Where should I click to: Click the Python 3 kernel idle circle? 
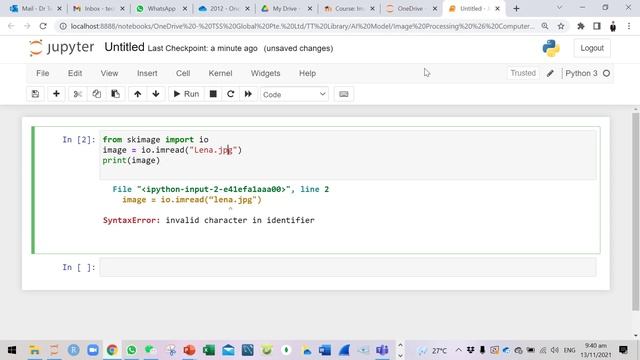(x=607, y=73)
